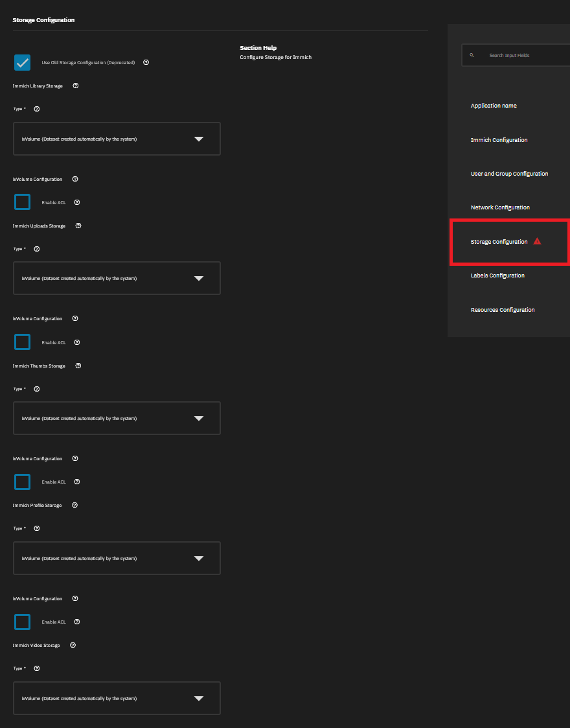Show help tooltip for Immich Library Storage
Image resolution: width=570 pixels, height=728 pixels.
click(x=76, y=86)
